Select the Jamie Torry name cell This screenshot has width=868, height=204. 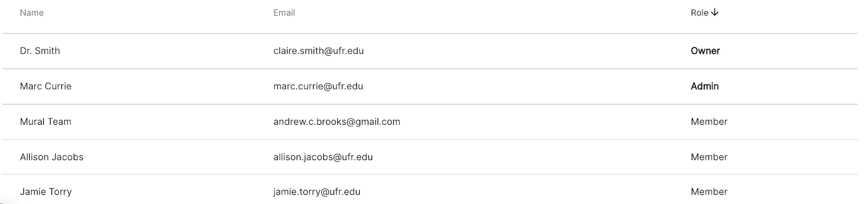pyautogui.click(x=46, y=192)
